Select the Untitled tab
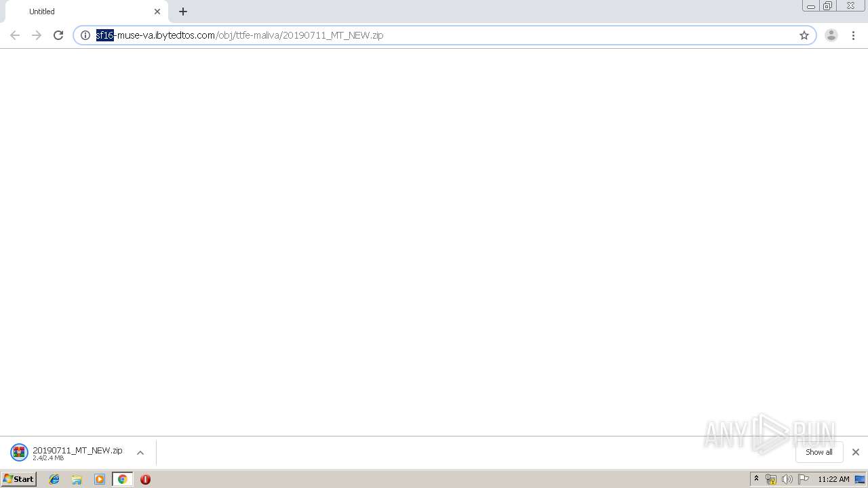The width and height of the screenshot is (868, 488). coord(86,12)
